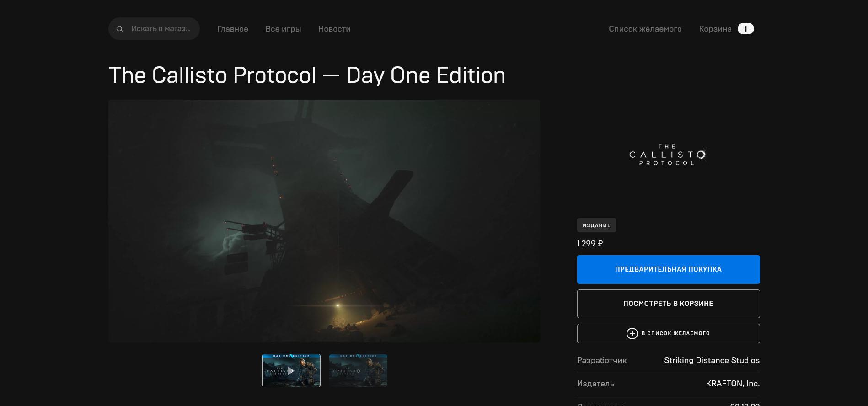Click the plus circle wishlist icon

click(632, 333)
